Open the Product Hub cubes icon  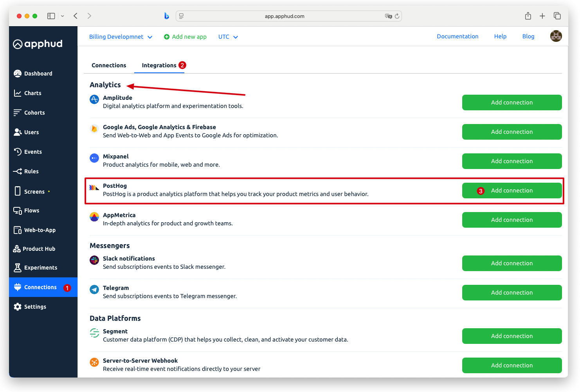tap(17, 249)
